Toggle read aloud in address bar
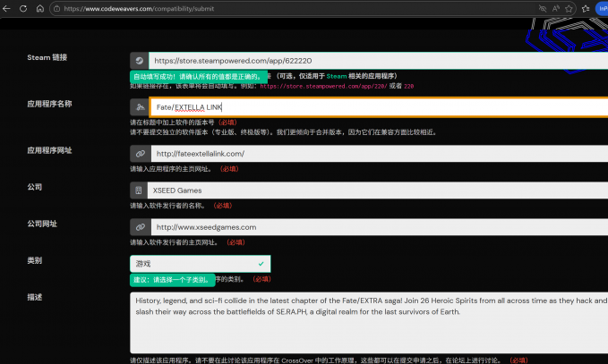 [x=556, y=9]
